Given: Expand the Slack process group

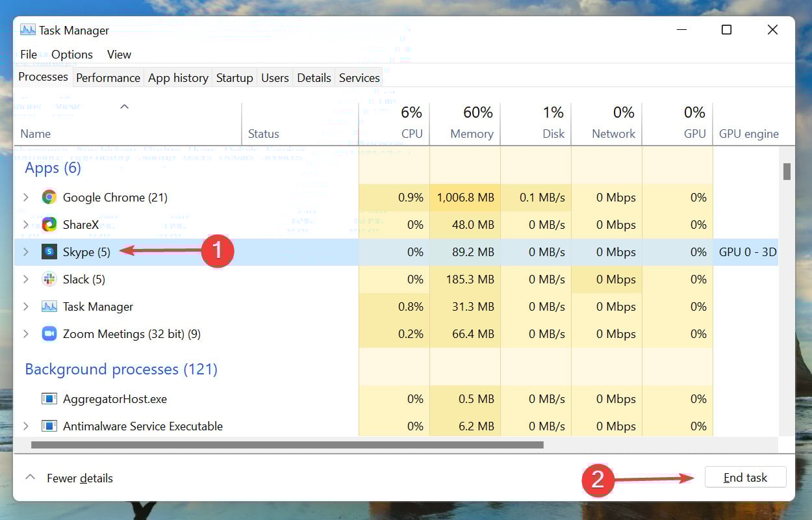Looking at the screenshot, I should [x=26, y=279].
